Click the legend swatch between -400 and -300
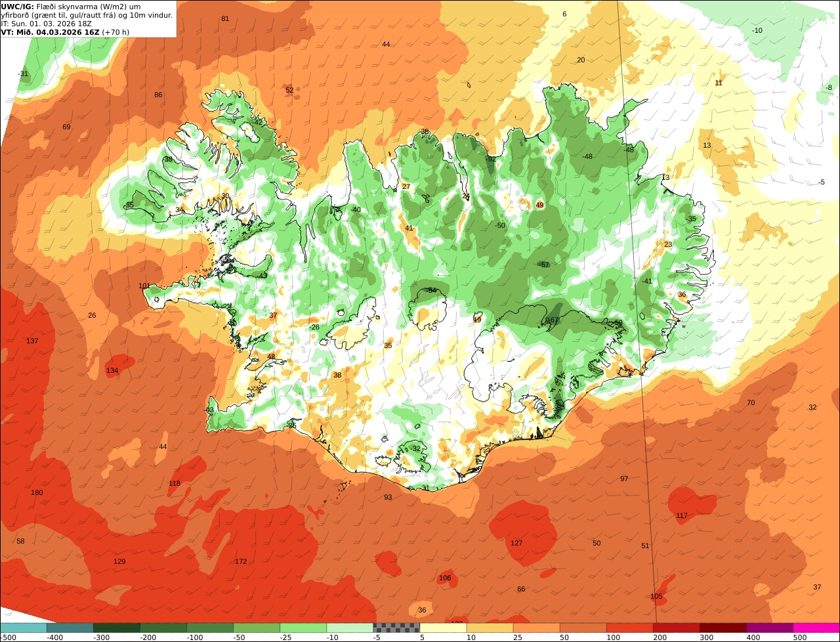 click(70, 628)
